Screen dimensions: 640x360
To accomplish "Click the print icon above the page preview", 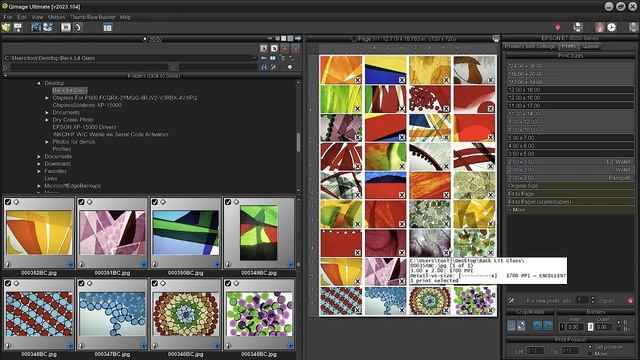I will point(496,39).
